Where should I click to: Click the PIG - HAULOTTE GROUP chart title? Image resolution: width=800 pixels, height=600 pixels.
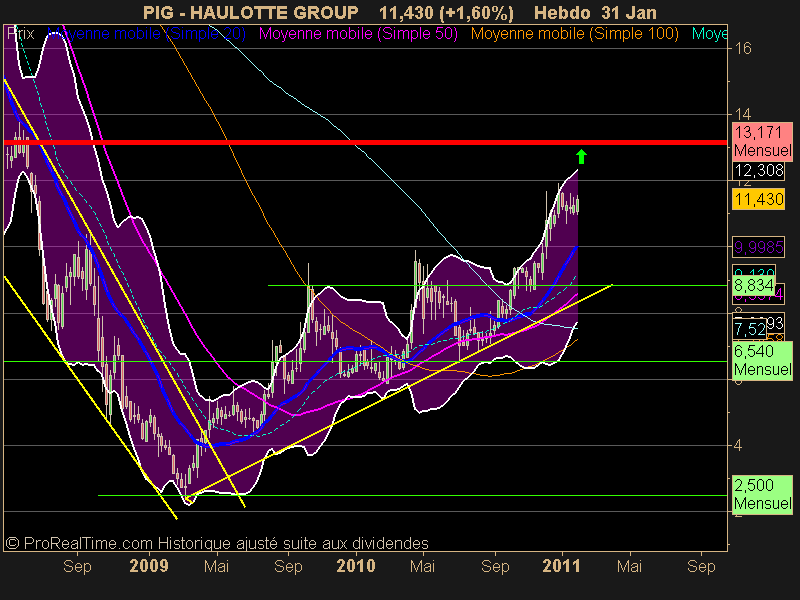pos(251,12)
